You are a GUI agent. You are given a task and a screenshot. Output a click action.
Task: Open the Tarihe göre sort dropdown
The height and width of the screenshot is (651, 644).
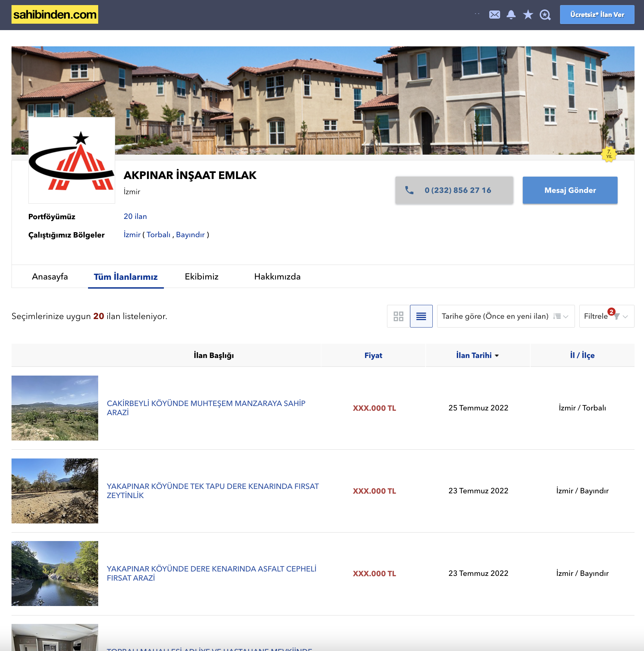(x=506, y=316)
